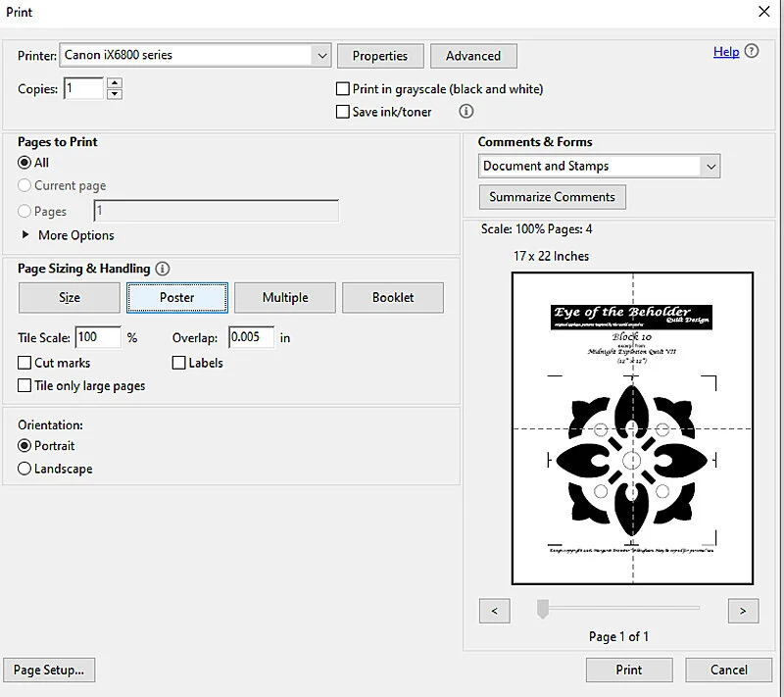784x697 pixels.
Task: Increase copies with the up arrow
Action: [115, 83]
